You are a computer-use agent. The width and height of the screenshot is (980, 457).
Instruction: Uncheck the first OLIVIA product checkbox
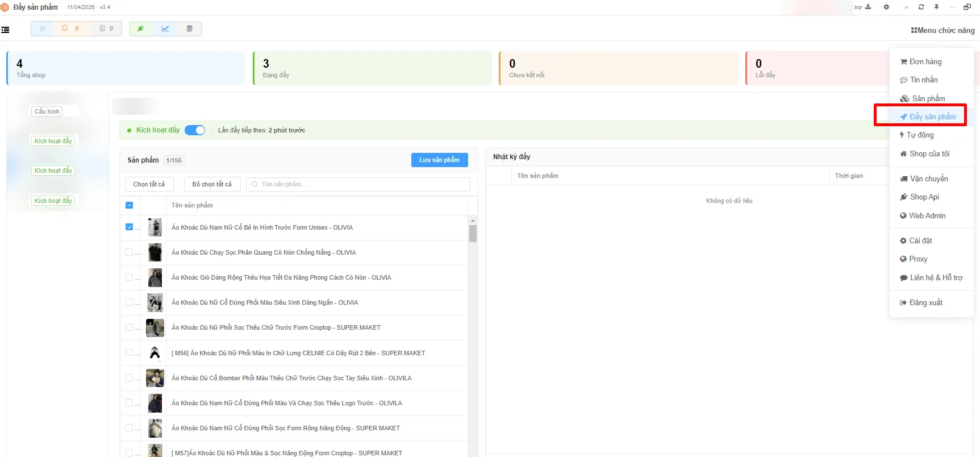(x=129, y=227)
